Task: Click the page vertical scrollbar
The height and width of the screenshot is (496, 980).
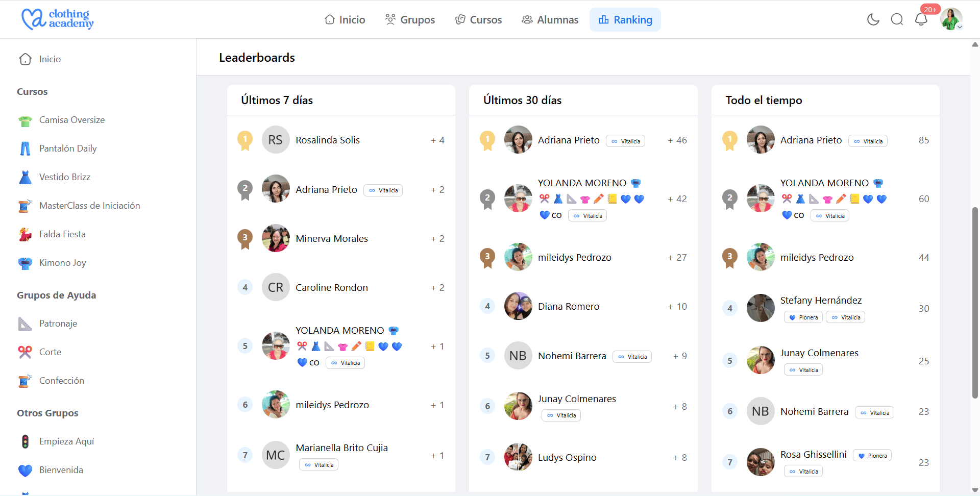Action: pos(975,302)
